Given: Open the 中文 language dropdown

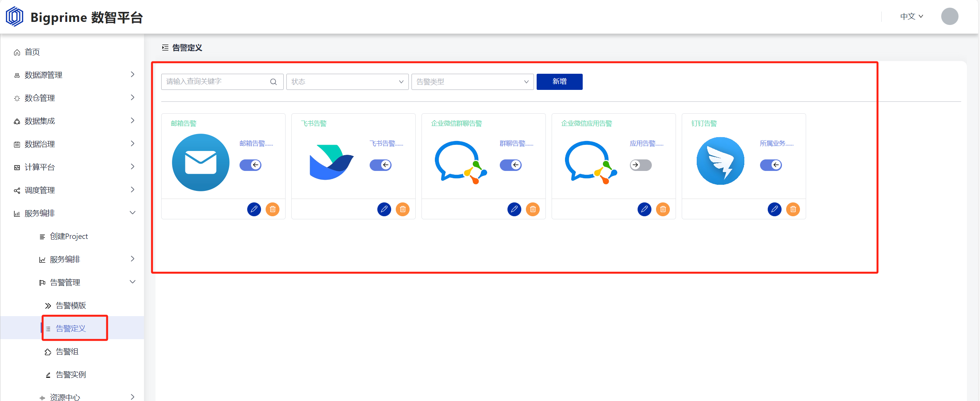Looking at the screenshot, I should click(912, 17).
